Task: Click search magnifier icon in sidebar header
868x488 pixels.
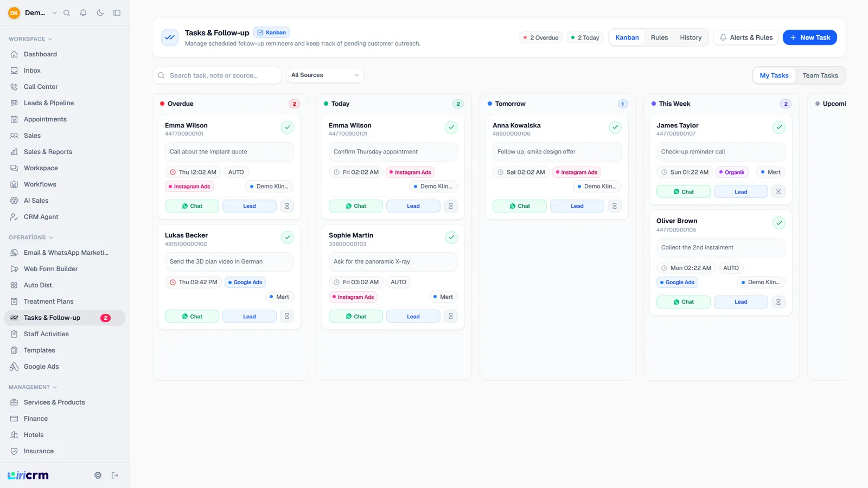Action: point(67,12)
